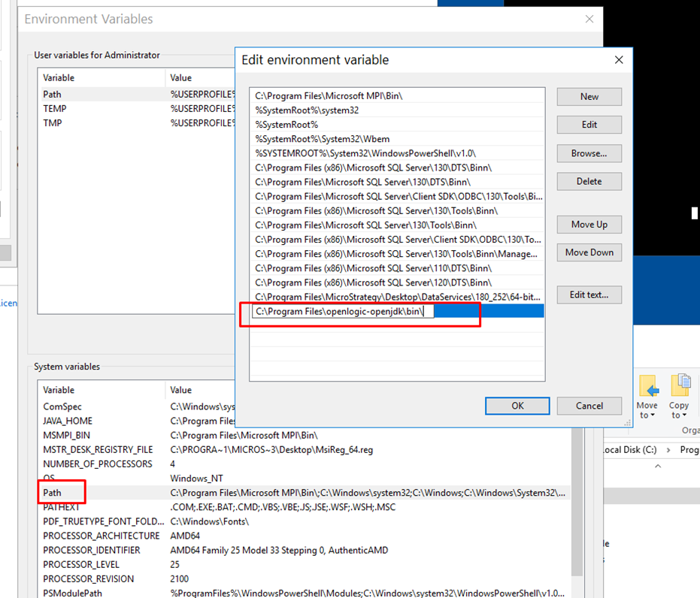Delete the selected path entry
The image size is (700, 598).
pos(589,182)
